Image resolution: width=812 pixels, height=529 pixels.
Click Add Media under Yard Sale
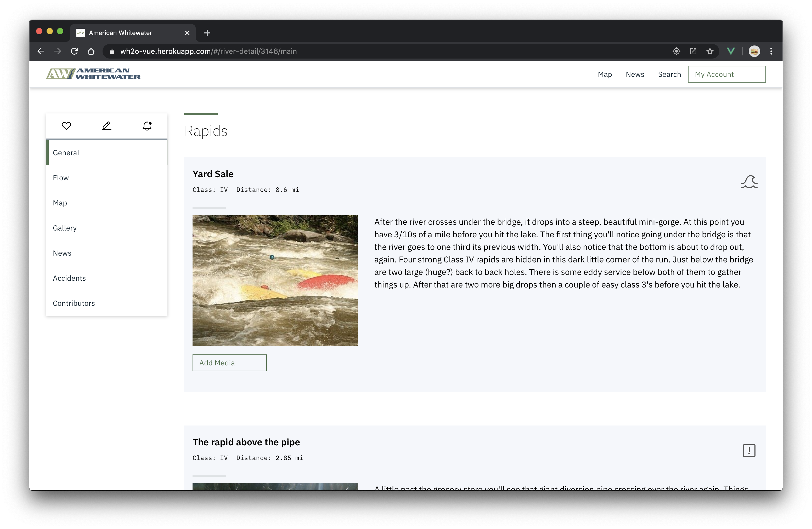coord(229,363)
